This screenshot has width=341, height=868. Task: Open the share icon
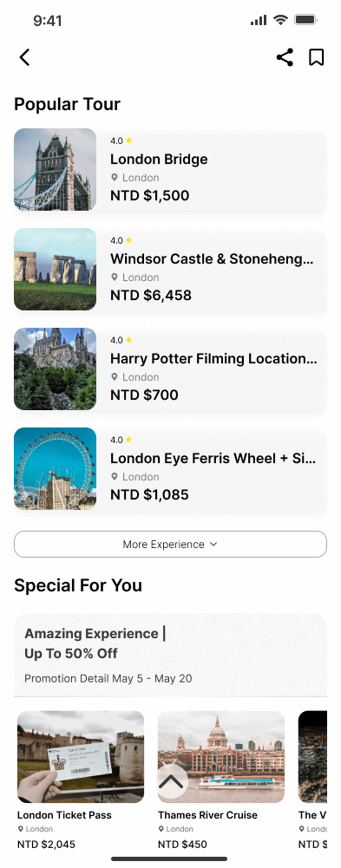(x=285, y=57)
